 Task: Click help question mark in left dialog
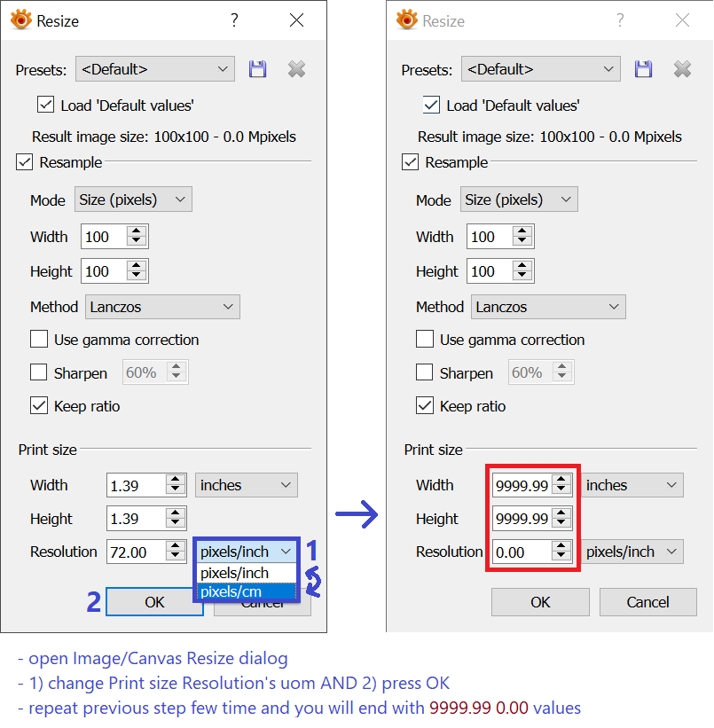tap(234, 20)
